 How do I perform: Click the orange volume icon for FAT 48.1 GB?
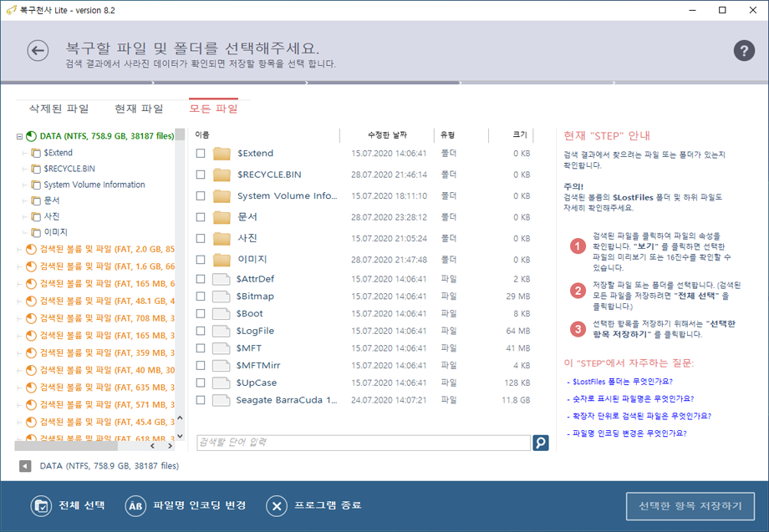pyautogui.click(x=32, y=301)
